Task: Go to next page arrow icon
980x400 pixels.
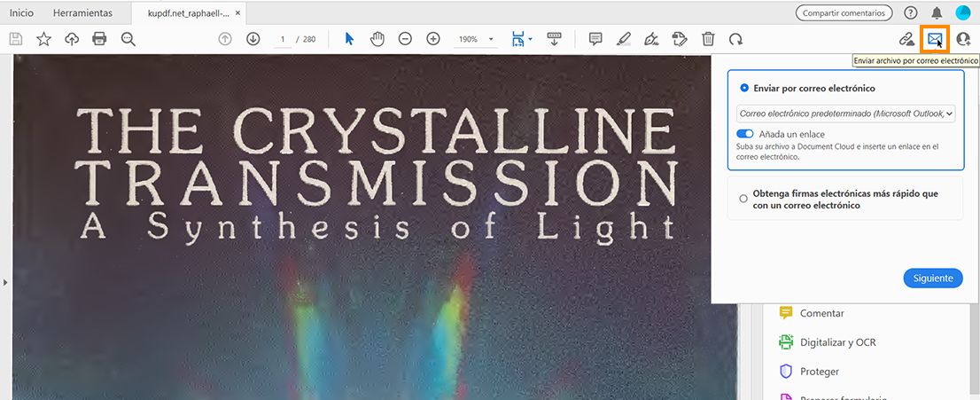Action: tap(253, 39)
